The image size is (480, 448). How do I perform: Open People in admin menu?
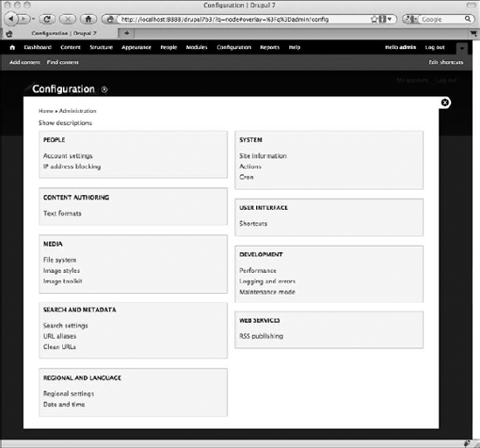169,47
